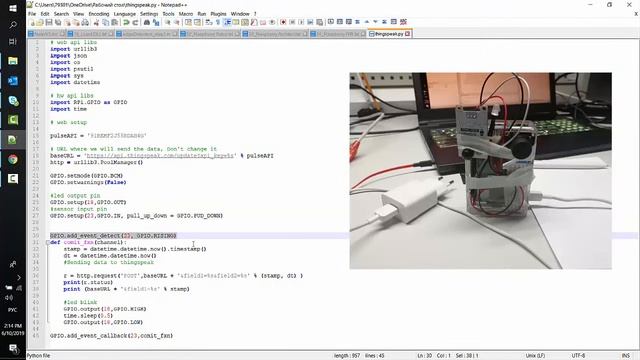Toggle the highlighted indent guide button
Image resolution: width=640 pixels, height=360 pixels.
(x=227, y=22)
